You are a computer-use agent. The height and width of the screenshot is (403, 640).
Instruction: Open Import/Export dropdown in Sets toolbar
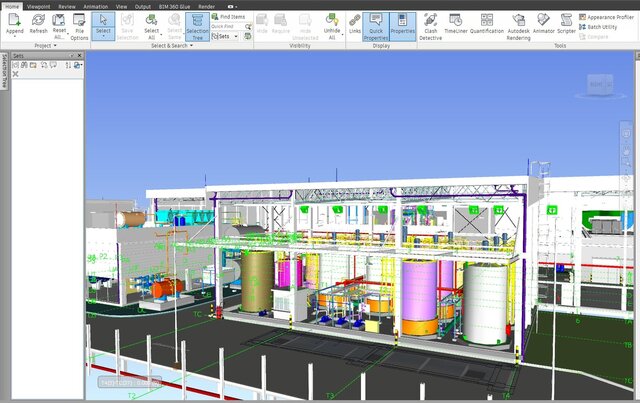[78, 65]
